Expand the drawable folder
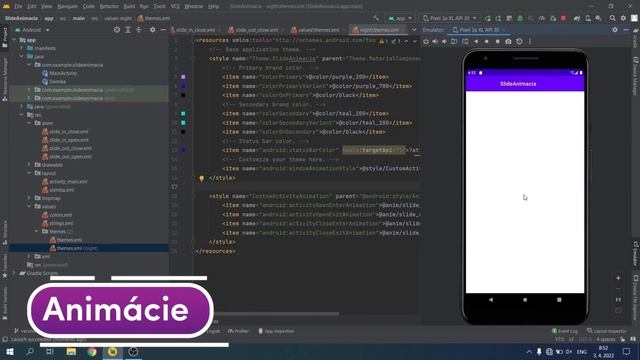Viewport: 640px width, 360px height. (29, 164)
